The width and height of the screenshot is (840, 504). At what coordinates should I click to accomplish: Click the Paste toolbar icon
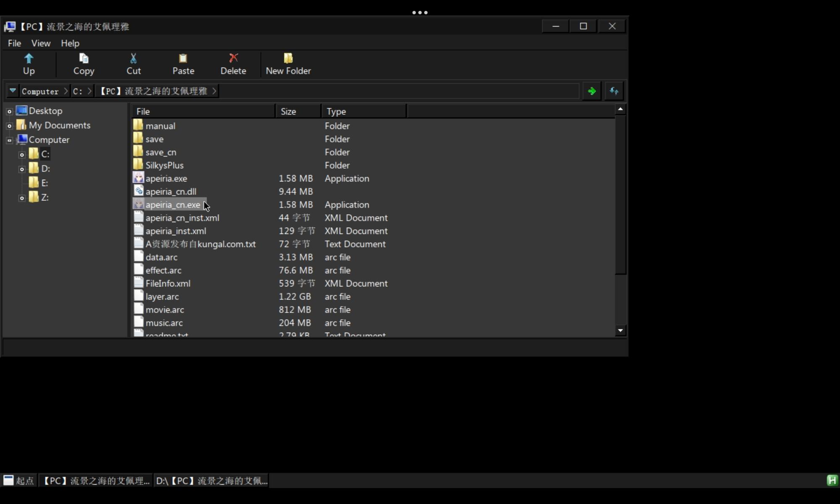point(184,63)
